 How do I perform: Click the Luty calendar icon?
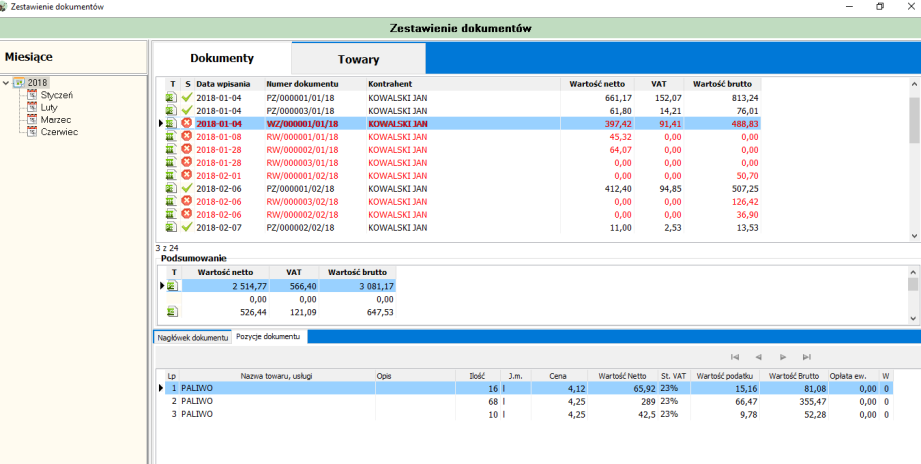click(x=32, y=107)
